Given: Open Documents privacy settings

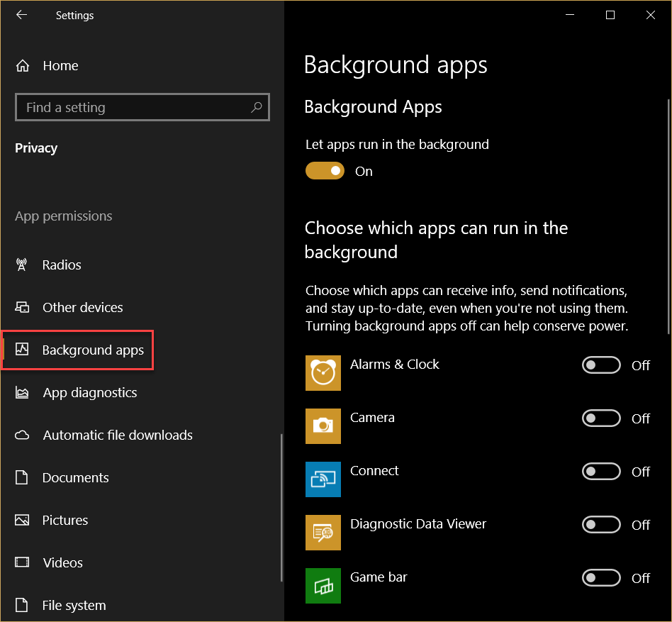Looking at the screenshot, I should pos(142,477).
